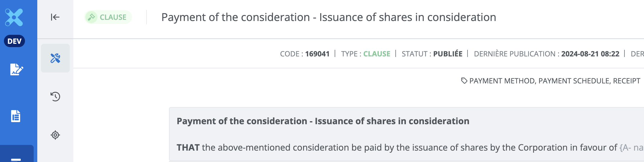The image size is (644, 162).
Task: Select the PAYMENT SCHEDULE tag
Action: pyautogui.click(x=574, y=81)
